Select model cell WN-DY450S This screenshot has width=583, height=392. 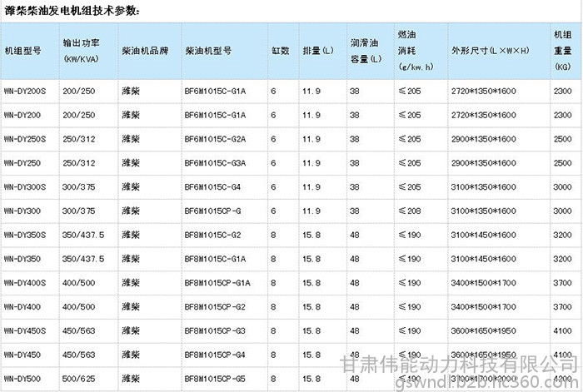pos(25,330)
